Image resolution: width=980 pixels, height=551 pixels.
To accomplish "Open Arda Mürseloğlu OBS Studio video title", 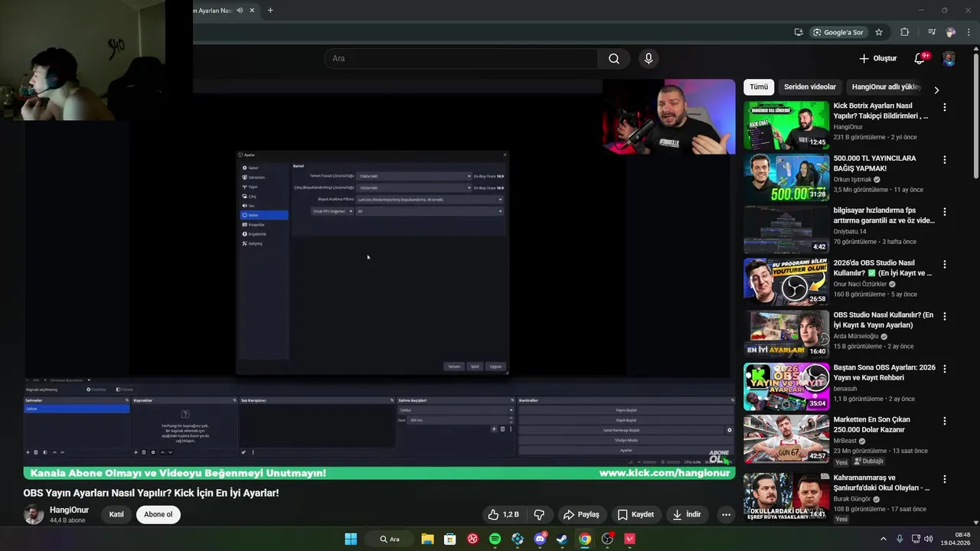I will click(x=884, y=320).
